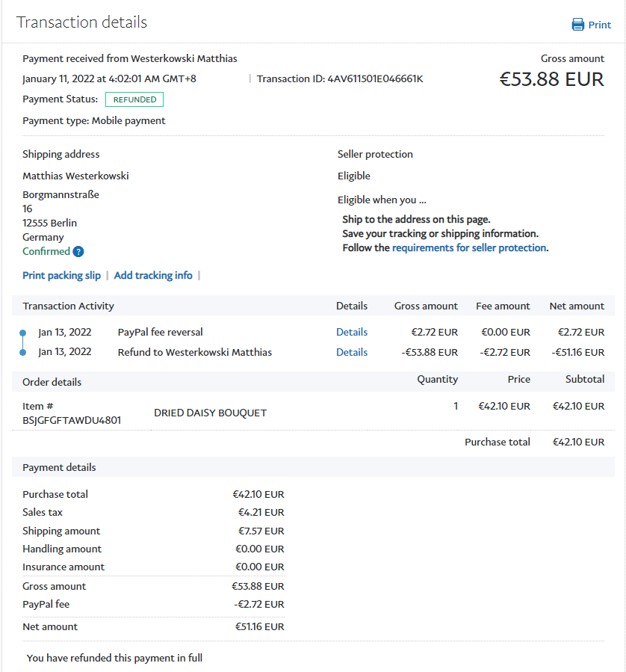
Task: Click the Payment details section header
Action: (59, 467)
